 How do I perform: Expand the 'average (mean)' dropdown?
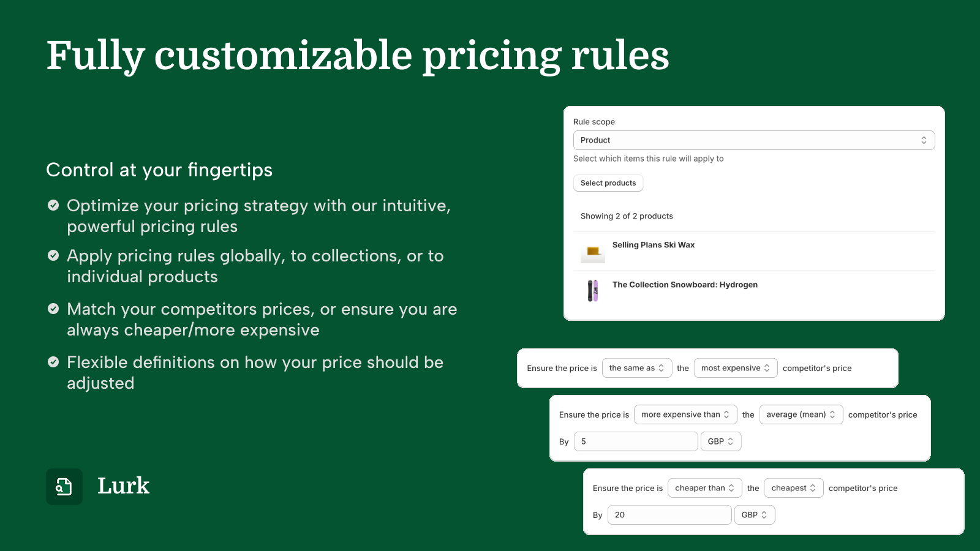pyautogui.click(x=801, y=414)
